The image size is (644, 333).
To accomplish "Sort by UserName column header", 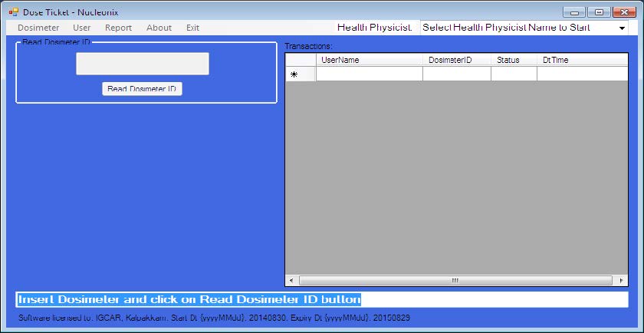I will [369, 60].
